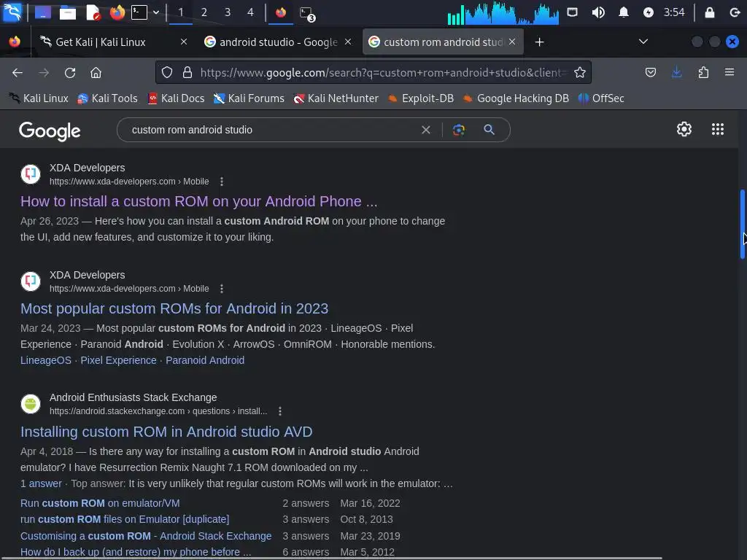Open How to install a custom ROM result
This screenshot has height=560, width=747.
198,201
